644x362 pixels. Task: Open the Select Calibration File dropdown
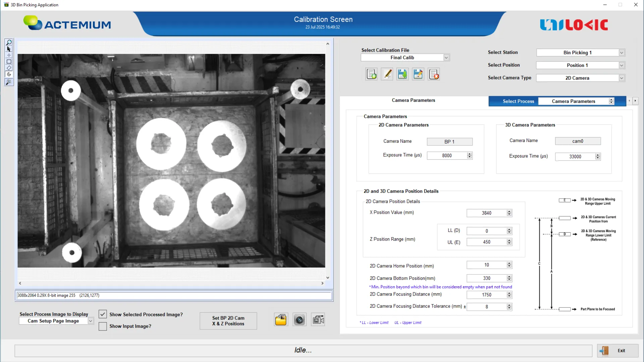[x=446, y=58]
